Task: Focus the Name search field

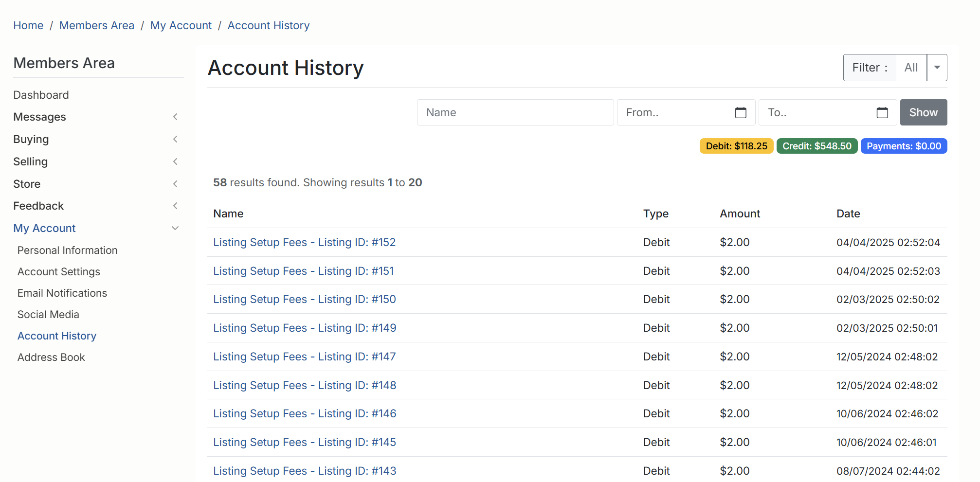Action: point(515,112)
